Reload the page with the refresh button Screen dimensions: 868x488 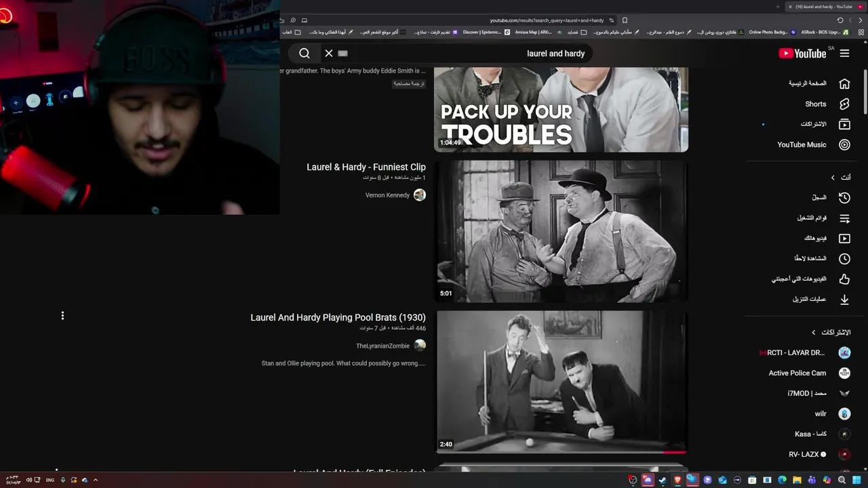click(840, 20)
